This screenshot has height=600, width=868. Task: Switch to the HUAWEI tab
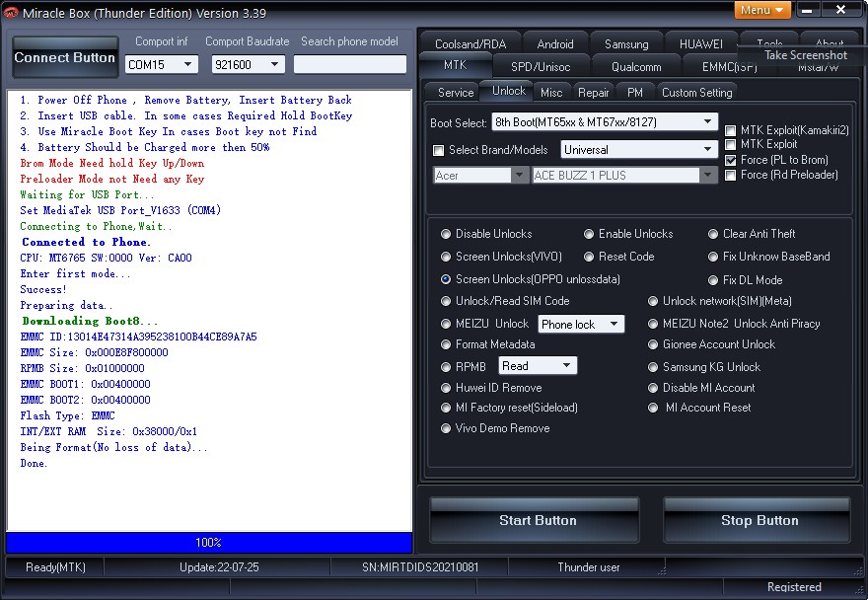(701, 43)
